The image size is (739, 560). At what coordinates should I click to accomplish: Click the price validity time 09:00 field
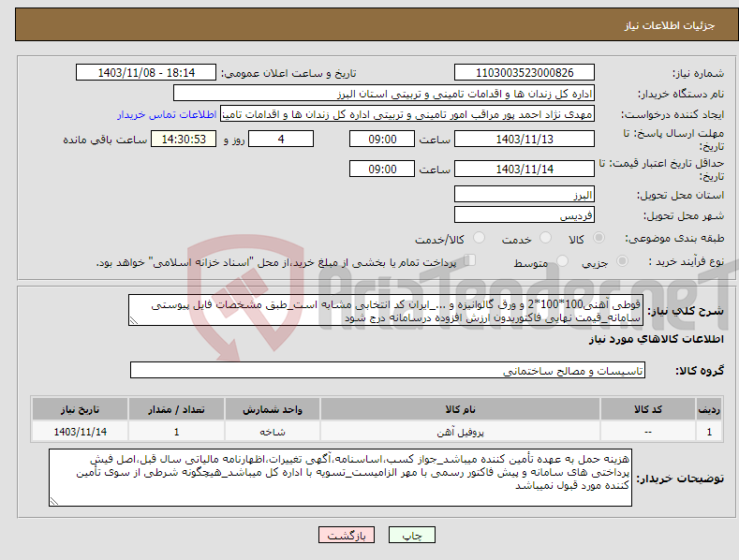click(382, 169)
